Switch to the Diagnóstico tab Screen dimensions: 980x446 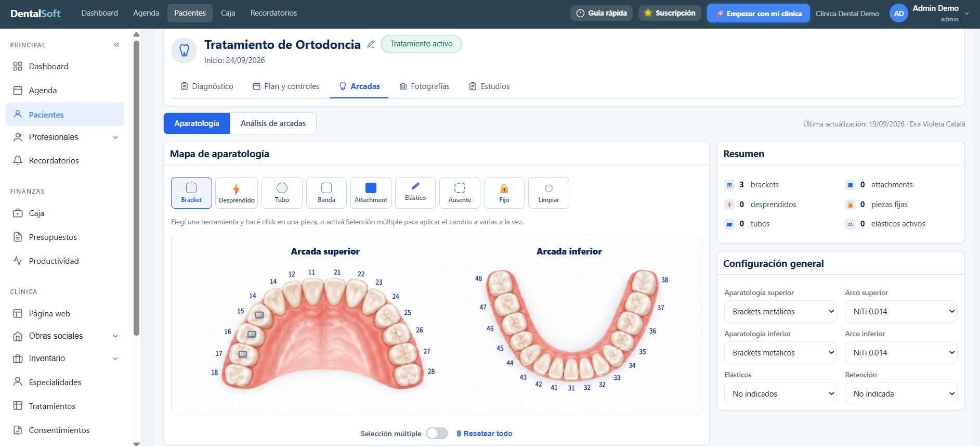pyautogui.click(x=207, y=86)
